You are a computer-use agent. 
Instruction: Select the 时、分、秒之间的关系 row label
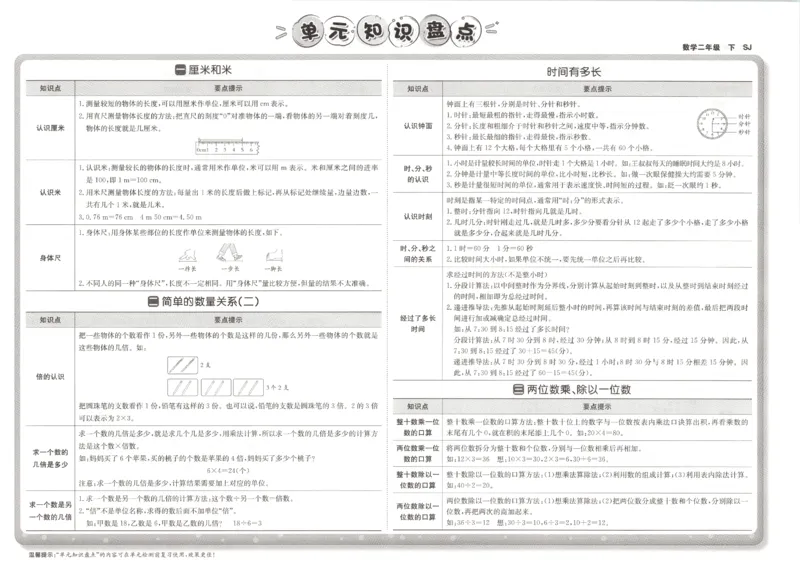(418, 254)
